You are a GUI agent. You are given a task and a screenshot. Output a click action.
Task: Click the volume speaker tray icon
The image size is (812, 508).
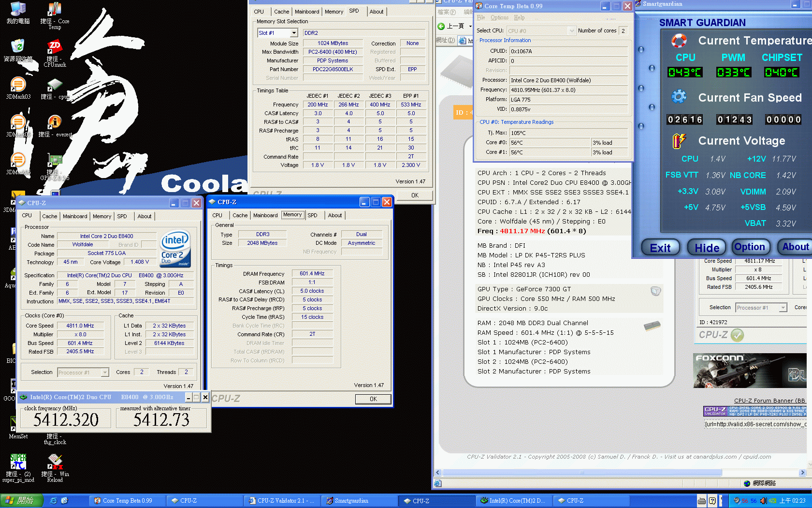coord(763,501)
